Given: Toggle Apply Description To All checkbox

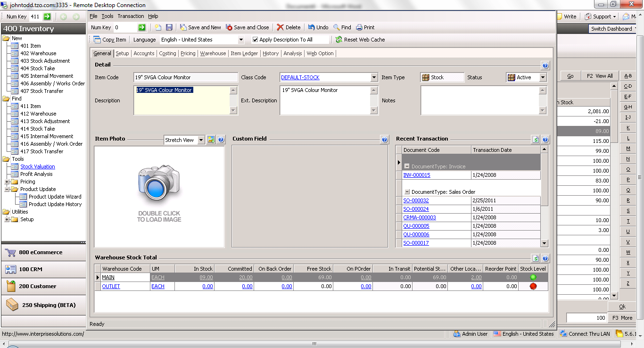Looking at the screenshot, I should [256, 40].
